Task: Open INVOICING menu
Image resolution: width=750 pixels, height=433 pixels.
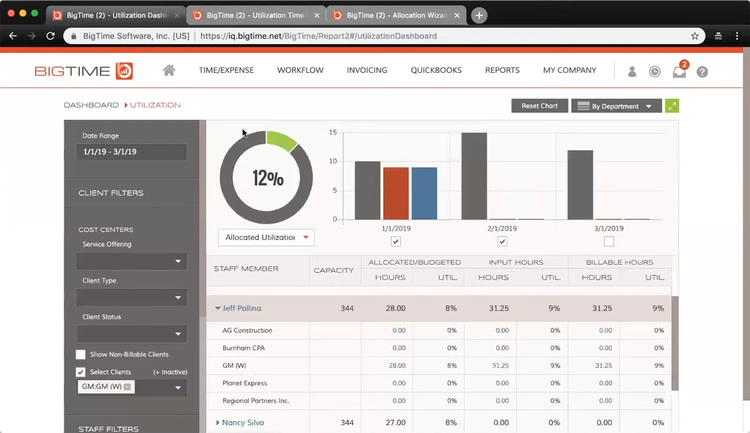Action: click(367, 70)
